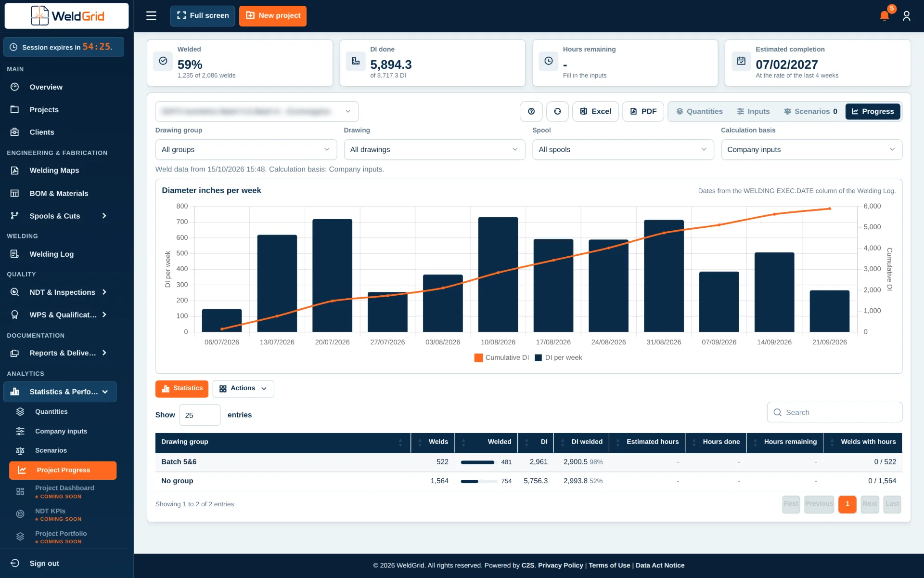Sort table by Drawing group column
The height and width of the screenshot is (578, 924).
tap(282, 442)
